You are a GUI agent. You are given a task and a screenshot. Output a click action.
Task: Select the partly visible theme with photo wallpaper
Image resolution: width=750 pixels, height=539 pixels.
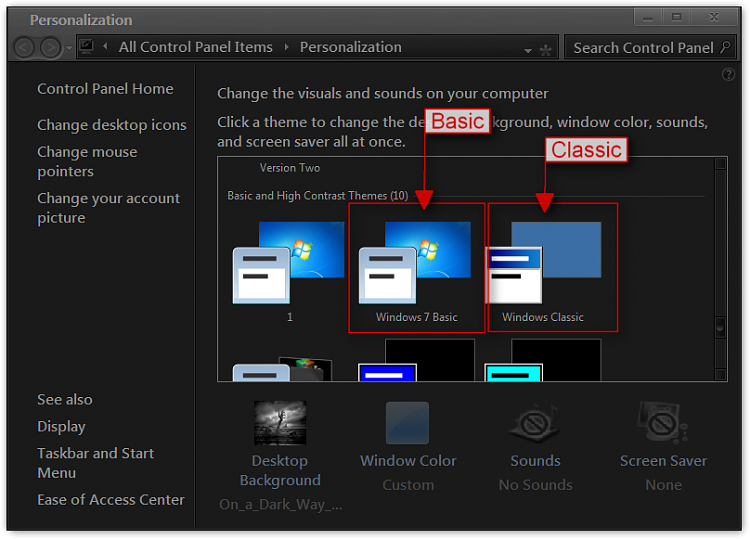click(x=282, y=368)
